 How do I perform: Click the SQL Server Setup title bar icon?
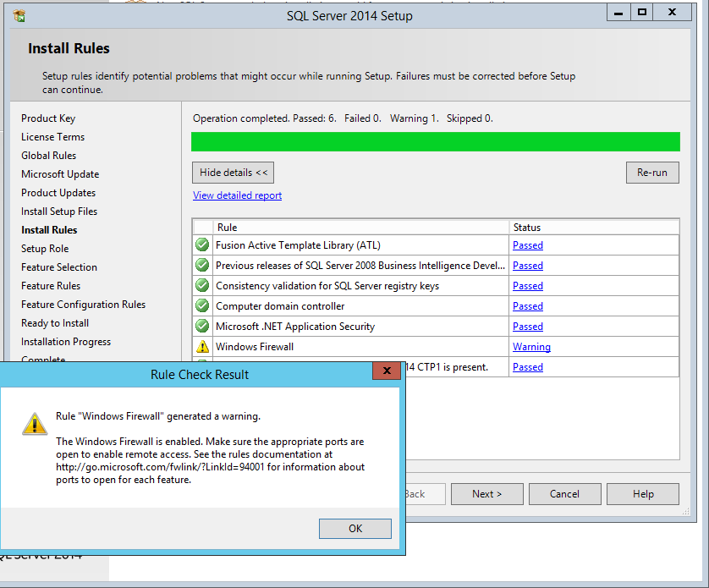pos(19,16)
